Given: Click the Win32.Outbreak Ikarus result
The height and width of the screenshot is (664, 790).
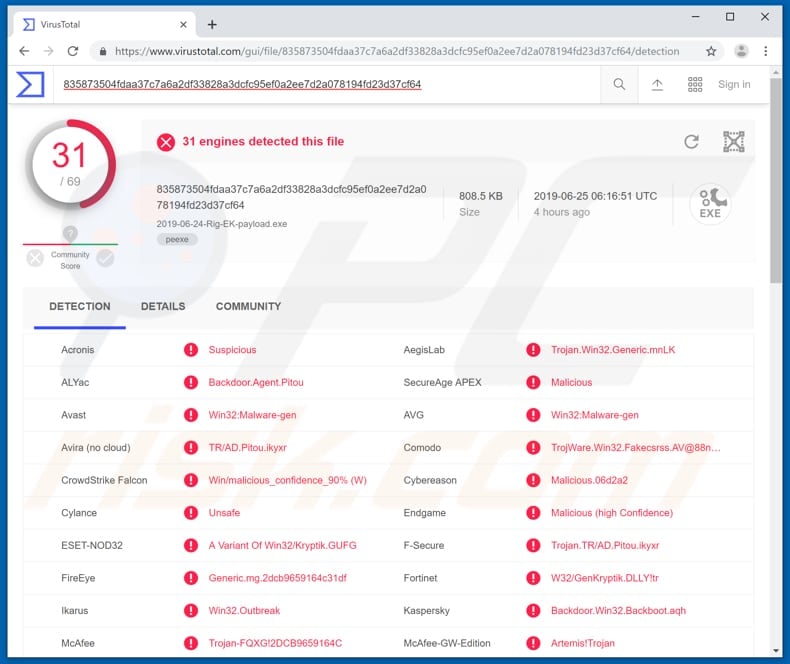Looking at the screenshot, I should click(x=244, y=611).
